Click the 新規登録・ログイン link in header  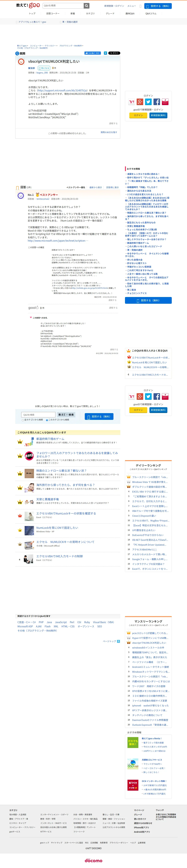(x=114, y=6)
